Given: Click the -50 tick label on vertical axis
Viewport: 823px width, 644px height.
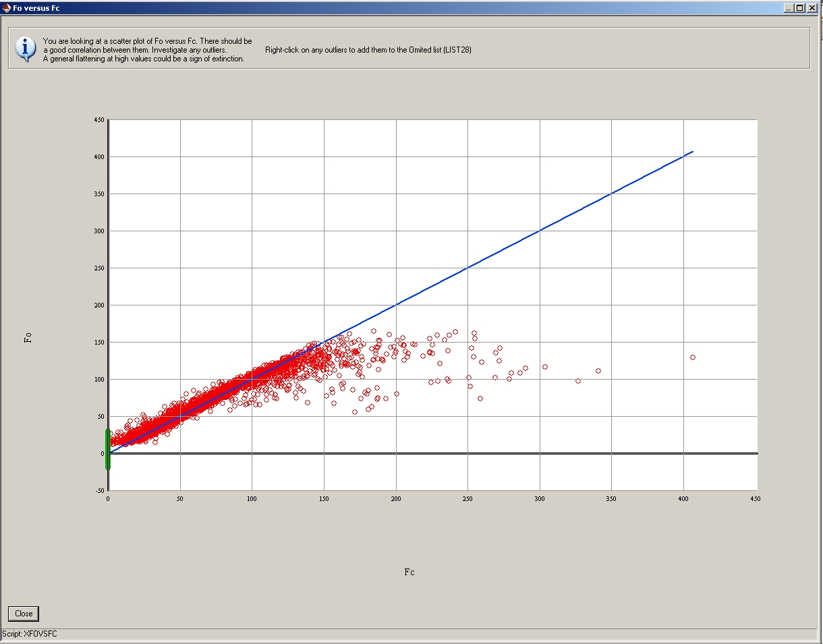Looking at the screenshot, I should point(98,490).
